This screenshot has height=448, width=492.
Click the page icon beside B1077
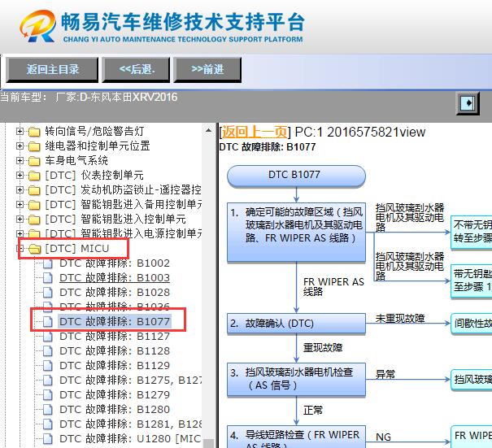48,322
